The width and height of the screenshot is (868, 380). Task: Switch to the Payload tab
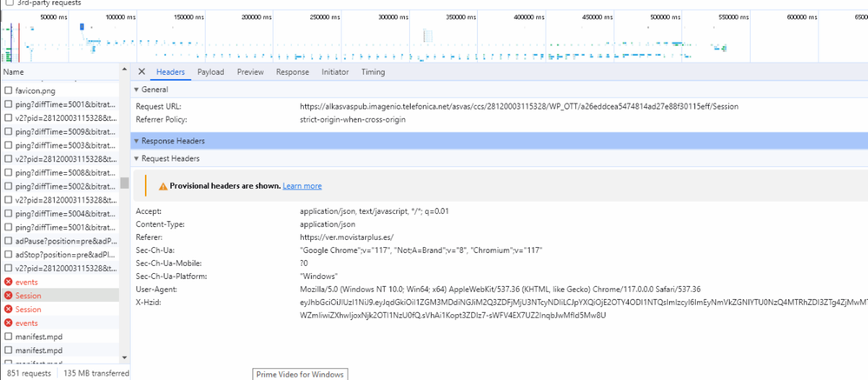pos(210,72)
